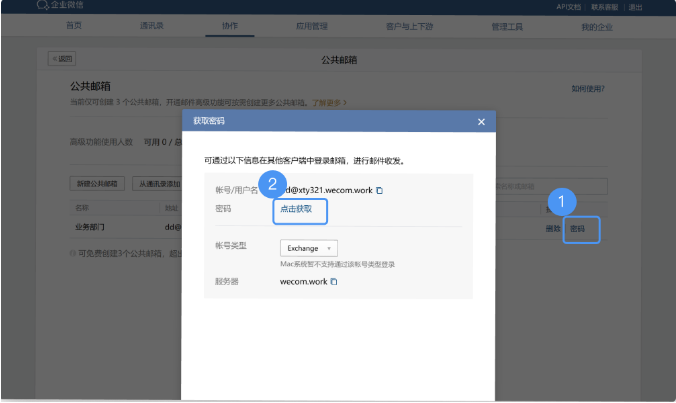676x403 pixels.
Task: Open the Exchange account type dropdown
Action: [x=310, y=248]
